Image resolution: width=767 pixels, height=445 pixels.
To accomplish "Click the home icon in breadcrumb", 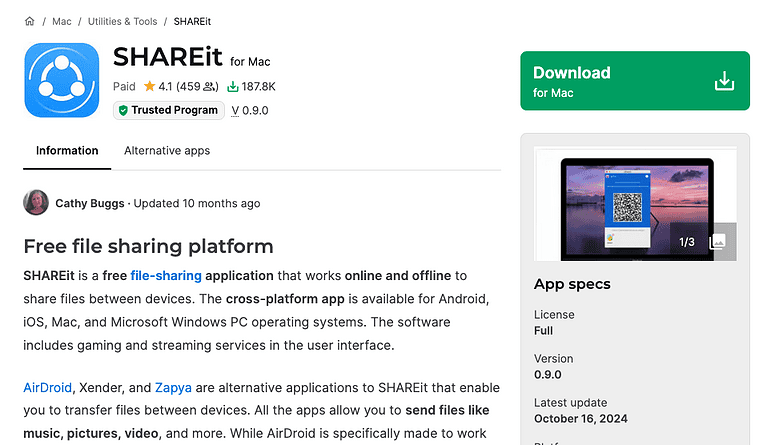I will point(29,21).
